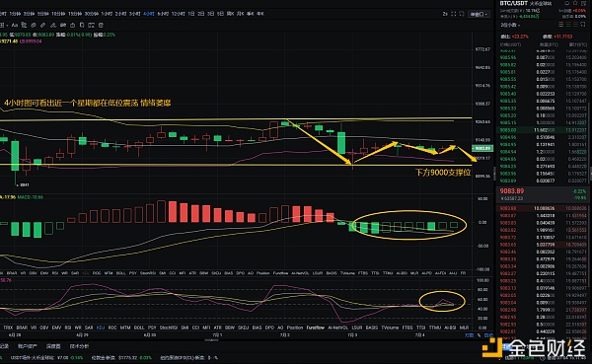This screenshot has width=592, height=364.
Task: Select the Aa text annotation tool
Action: pyautogui.click(x=15, y=26)
